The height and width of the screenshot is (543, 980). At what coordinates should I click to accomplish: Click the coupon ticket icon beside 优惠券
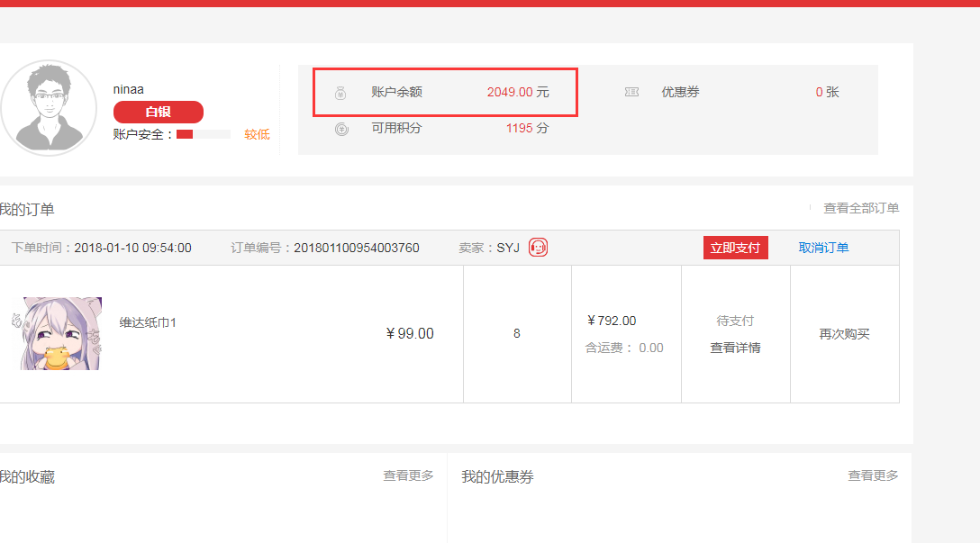click(631, 92)
